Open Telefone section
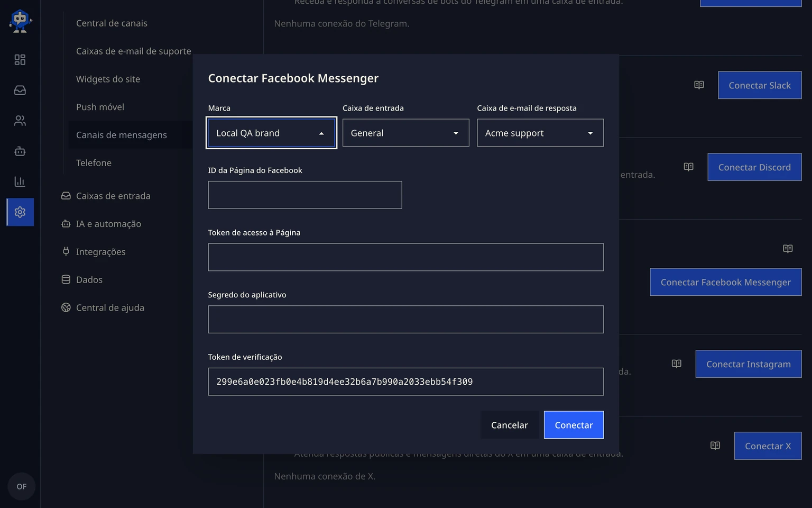The image size is (812, 508). click(94, 163)
